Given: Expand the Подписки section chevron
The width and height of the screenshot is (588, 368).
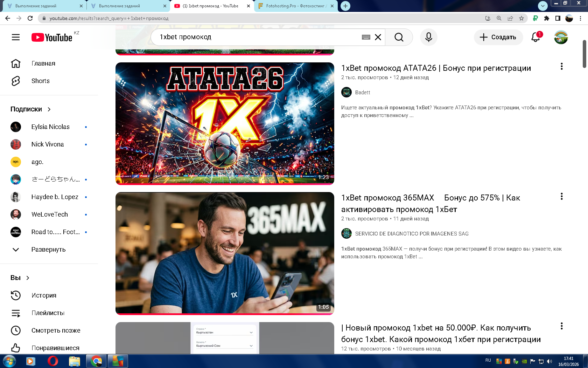Looking at the screenshot, I should tap(49, 109).
